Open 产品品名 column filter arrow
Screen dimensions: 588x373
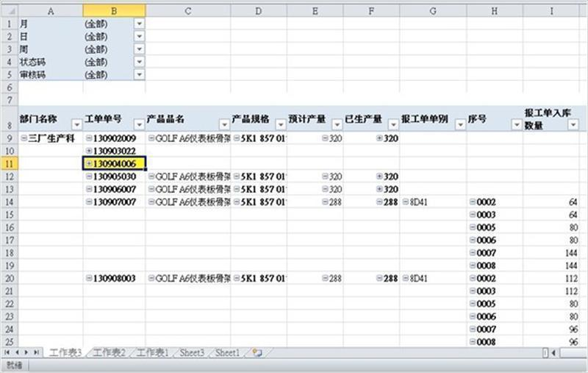pyautogui.click(x=224, y=124)
